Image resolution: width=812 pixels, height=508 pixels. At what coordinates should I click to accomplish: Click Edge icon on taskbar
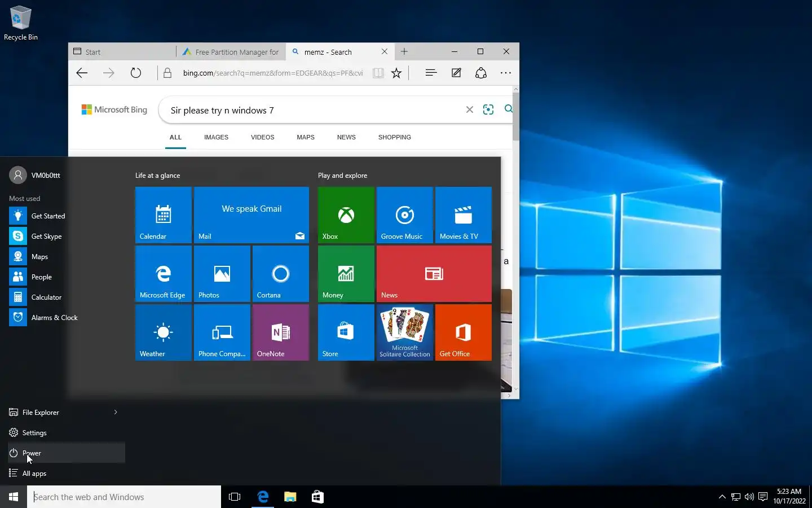click(263, 497)
